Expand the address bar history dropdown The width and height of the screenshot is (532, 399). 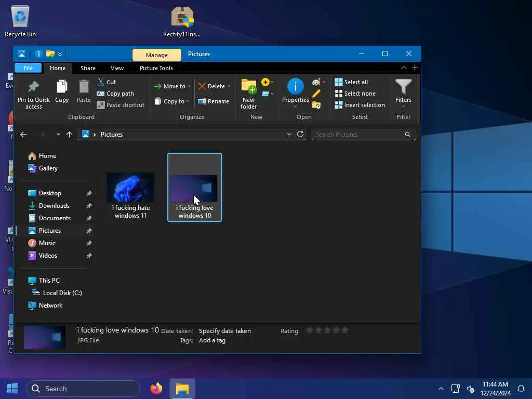(289, 135)
